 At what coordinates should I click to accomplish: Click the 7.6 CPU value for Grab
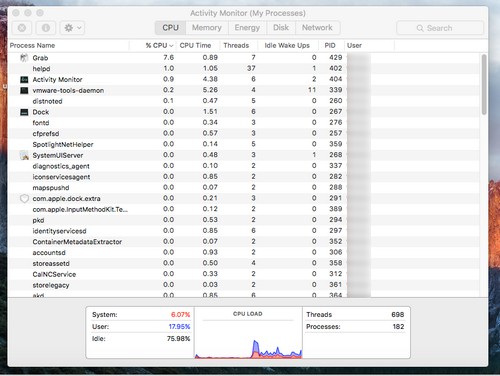click(x=169, y=58)
